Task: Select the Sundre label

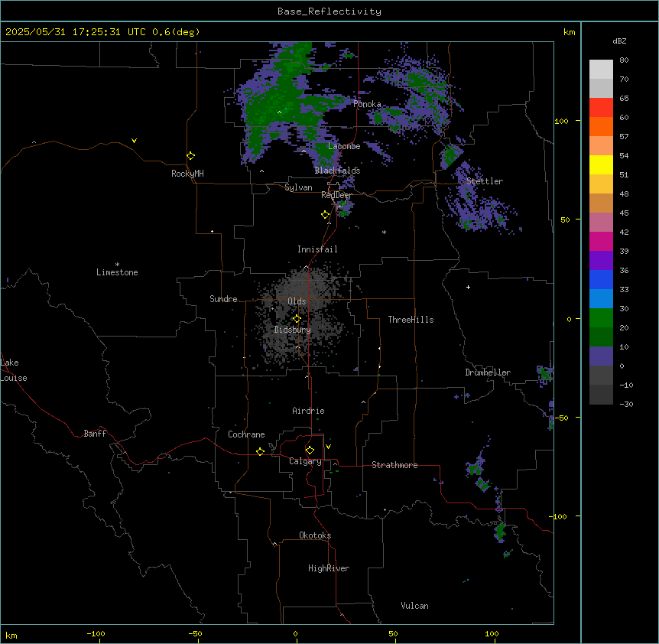Action: tap(223, 299)
